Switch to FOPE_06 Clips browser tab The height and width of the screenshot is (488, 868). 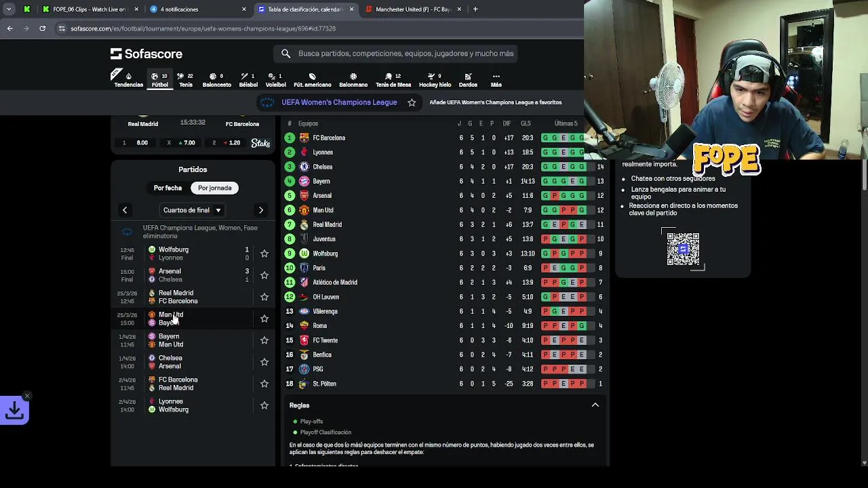point(89,9)
